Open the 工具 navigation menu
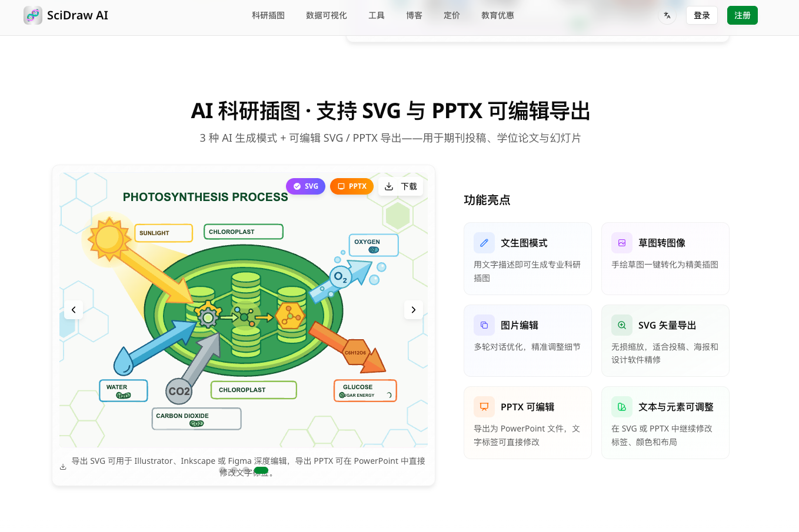Screen dimensions: 799x532 click(377, 15)
